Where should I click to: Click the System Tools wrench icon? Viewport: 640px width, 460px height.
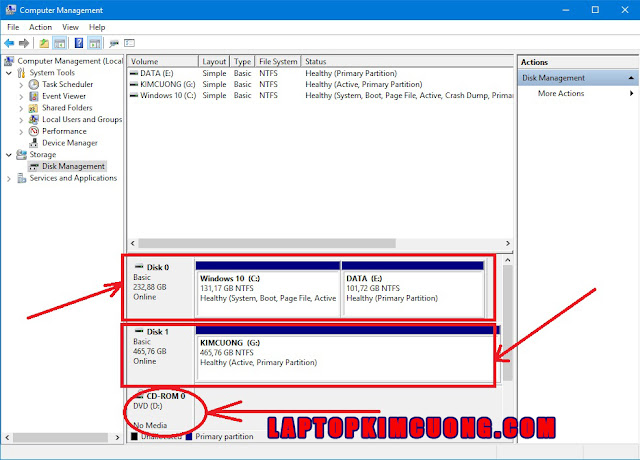21,73
